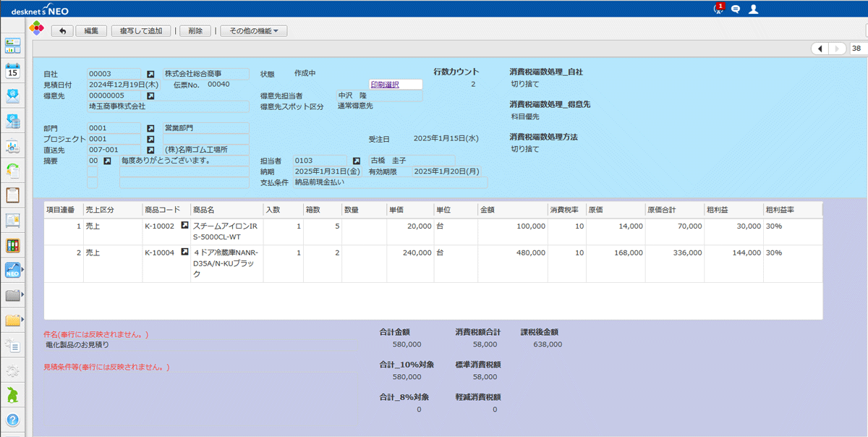This screenshot has width=868, height=437.
Task: Click the user profile icon
Action: coord(754,9)
